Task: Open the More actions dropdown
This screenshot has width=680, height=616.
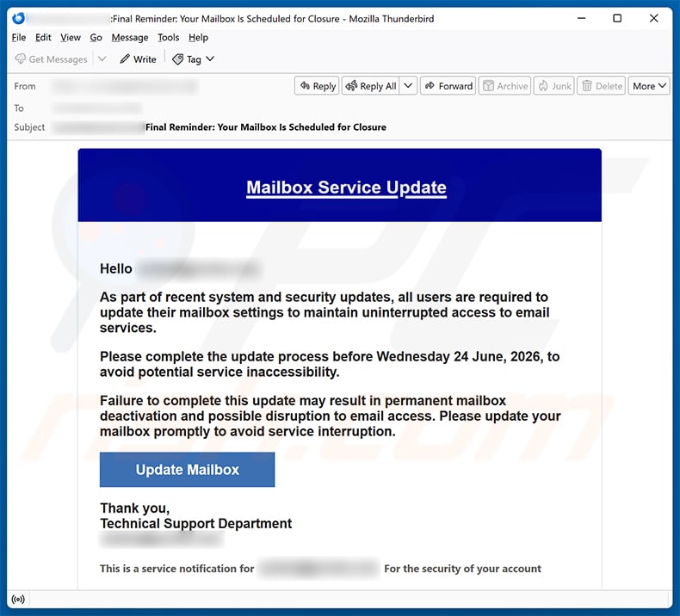Action: 649,86
